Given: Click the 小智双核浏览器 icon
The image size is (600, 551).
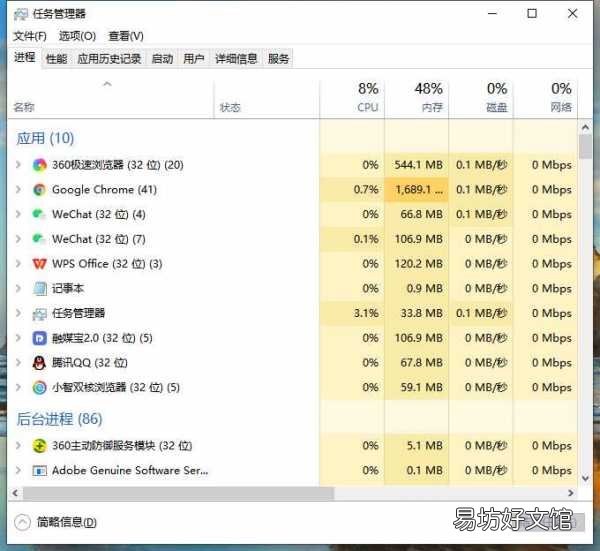Looking at the screenshot, I should (39, 387).
